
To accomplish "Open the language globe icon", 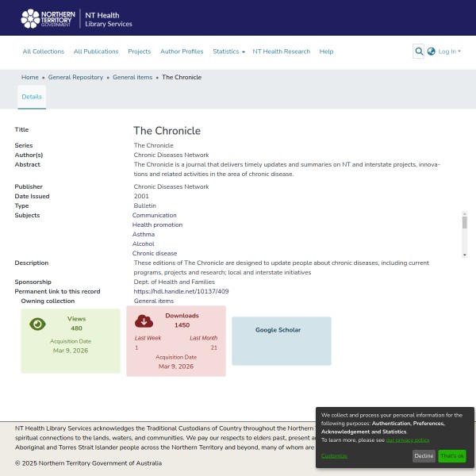I will pyautogui.click(x=432, y=52).
